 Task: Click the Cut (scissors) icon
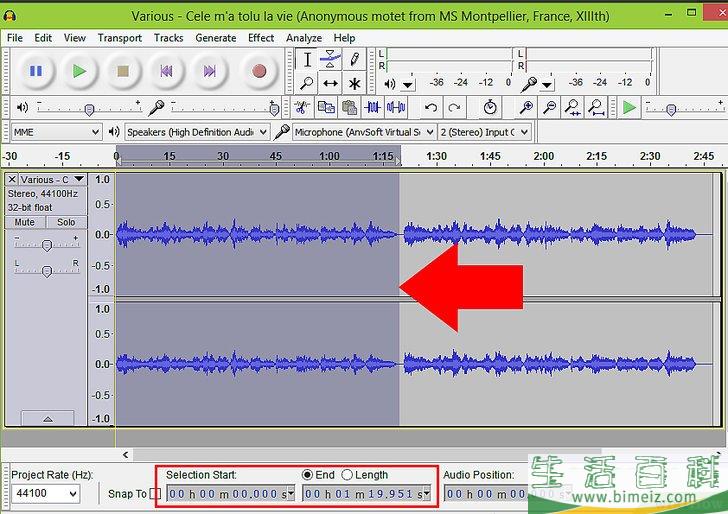(x=302, y=108)
